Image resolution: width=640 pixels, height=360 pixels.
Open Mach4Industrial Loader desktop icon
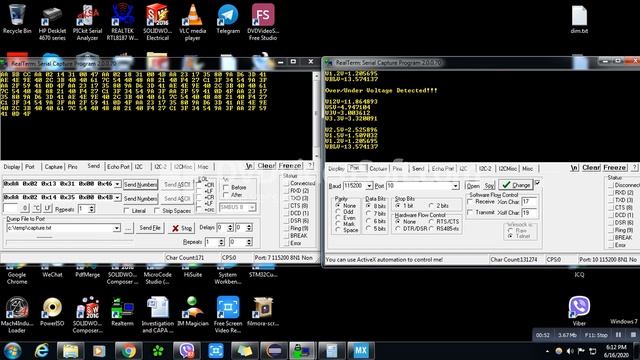pos(17,315)
